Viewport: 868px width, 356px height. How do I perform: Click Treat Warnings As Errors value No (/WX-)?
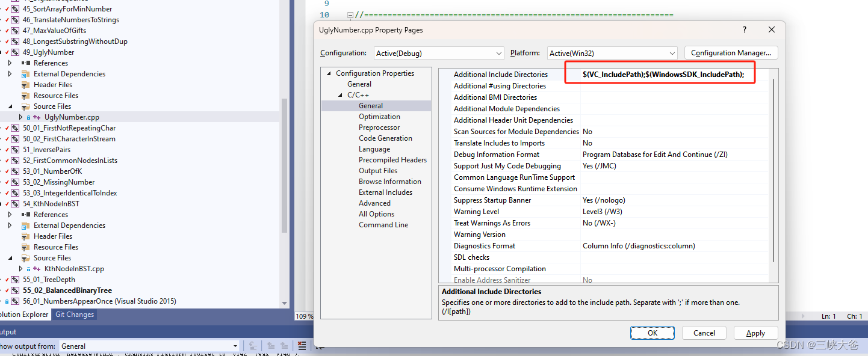[x=674, y=223]
